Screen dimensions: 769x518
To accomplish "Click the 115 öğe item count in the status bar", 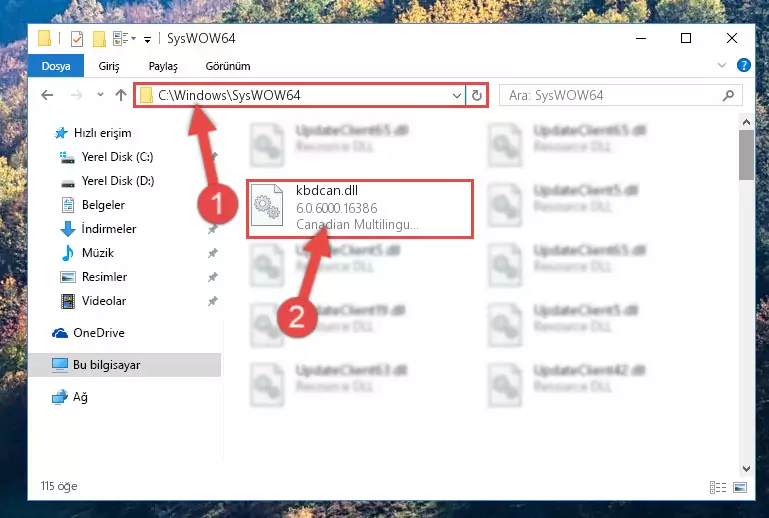I will pyautogui.click(x=59, y=486).
